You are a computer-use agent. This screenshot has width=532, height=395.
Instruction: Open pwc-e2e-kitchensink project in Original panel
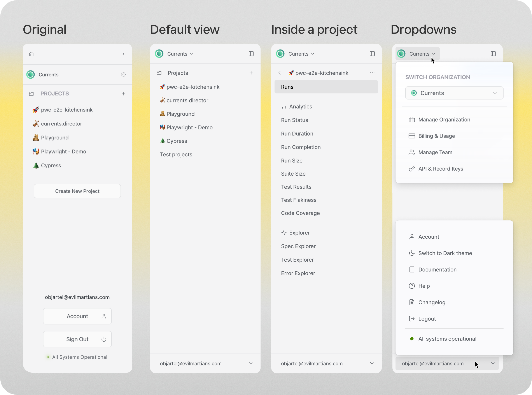coord(62,110)
